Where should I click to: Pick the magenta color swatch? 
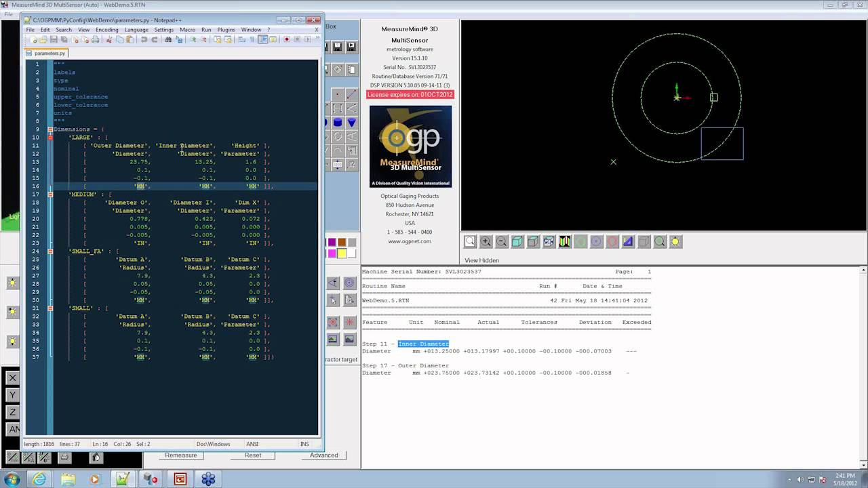pos(332,253)
